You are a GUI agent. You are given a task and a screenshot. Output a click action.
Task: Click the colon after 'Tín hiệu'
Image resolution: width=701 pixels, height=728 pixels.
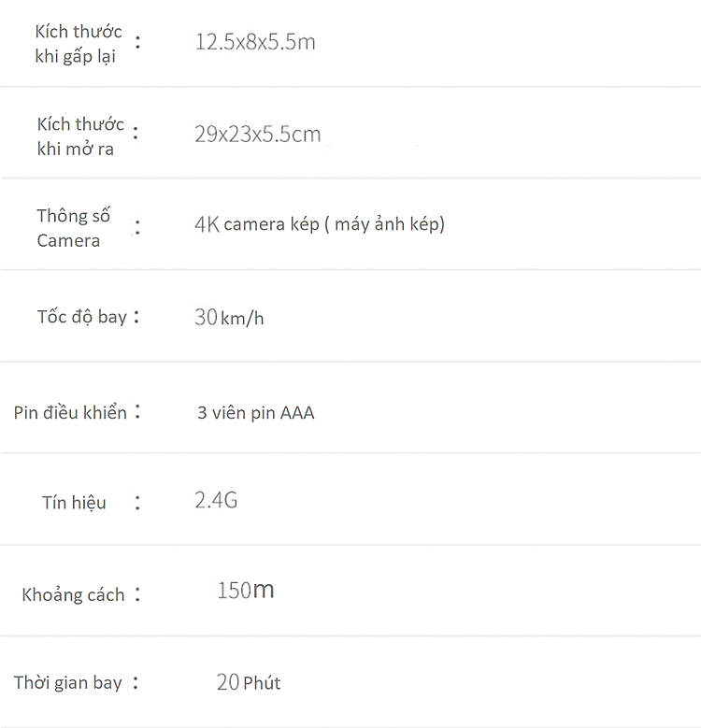[x=137, y=503]
